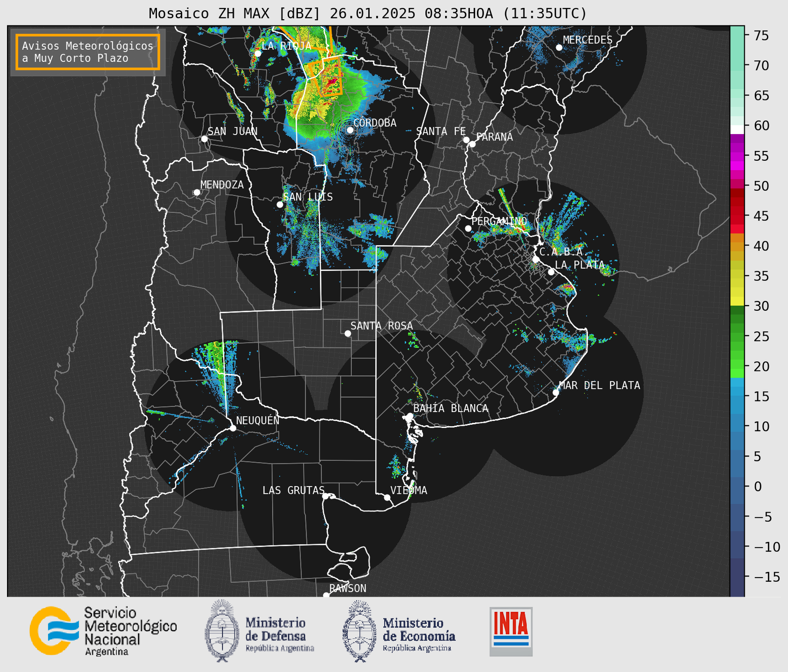The height and width of the screenshot is (672, 788).
Task: Select the NEUQUÉN city dot
Action: [x=233, y=428]
